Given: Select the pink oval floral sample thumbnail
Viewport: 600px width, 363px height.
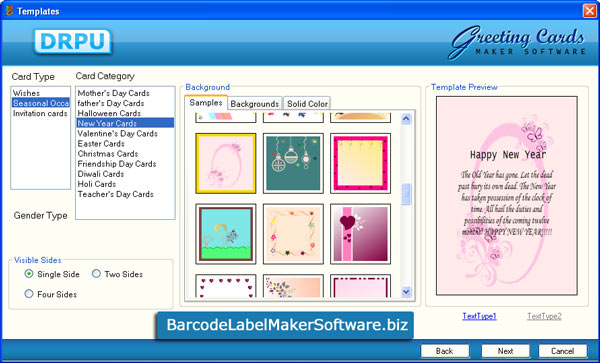Looking at the screenshot, I should [225, 163].
